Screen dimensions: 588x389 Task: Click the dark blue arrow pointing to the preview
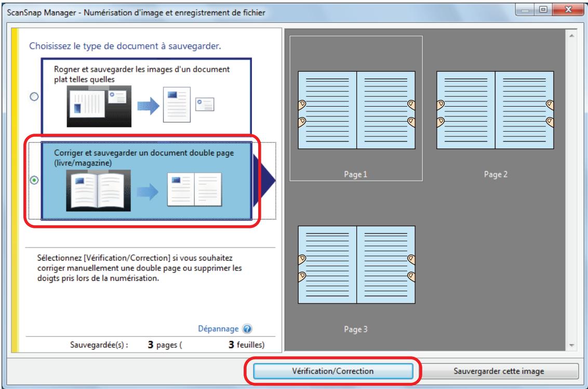pos(264,180)
